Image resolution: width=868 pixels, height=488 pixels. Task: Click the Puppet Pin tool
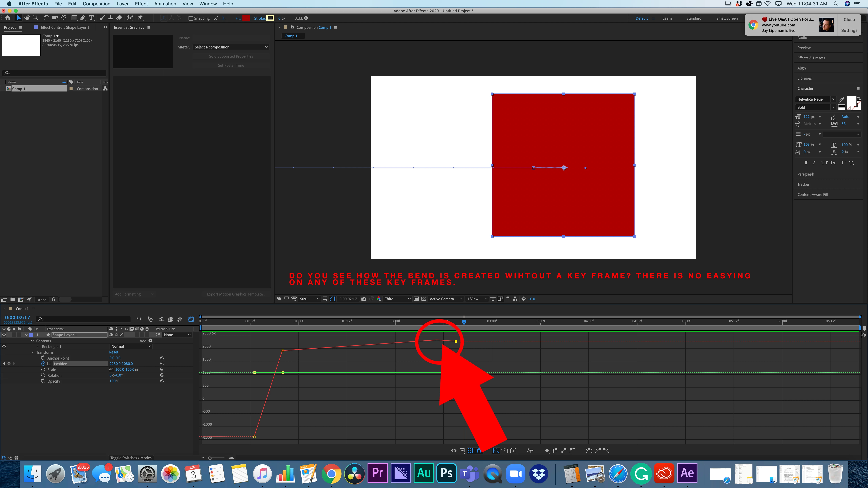[x=140, y=18]
